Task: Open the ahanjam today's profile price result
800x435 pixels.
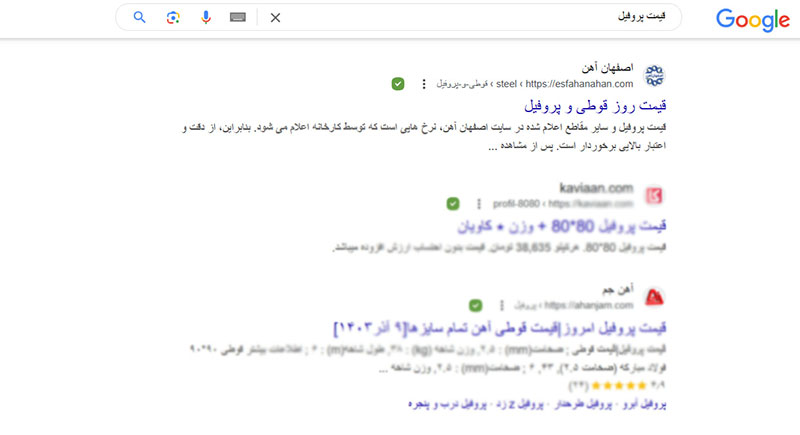Action: tap(500, 328)
